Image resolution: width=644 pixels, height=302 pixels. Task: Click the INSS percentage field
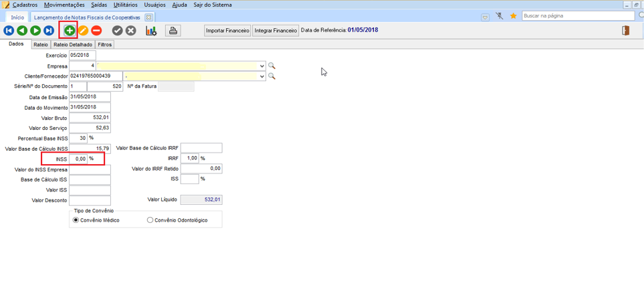point(78,159)
